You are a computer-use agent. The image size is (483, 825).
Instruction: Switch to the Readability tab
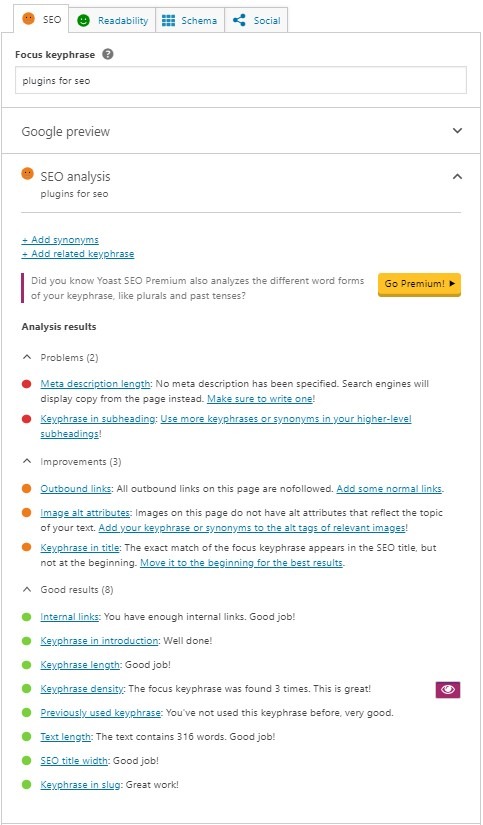pyautogui.click(x=113, y=21)
